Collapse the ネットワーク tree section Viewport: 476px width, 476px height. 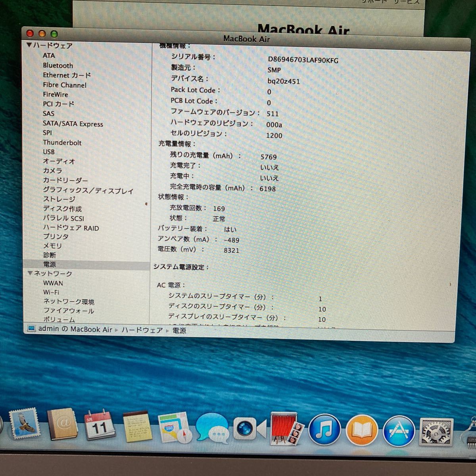[x=30, y=273]
